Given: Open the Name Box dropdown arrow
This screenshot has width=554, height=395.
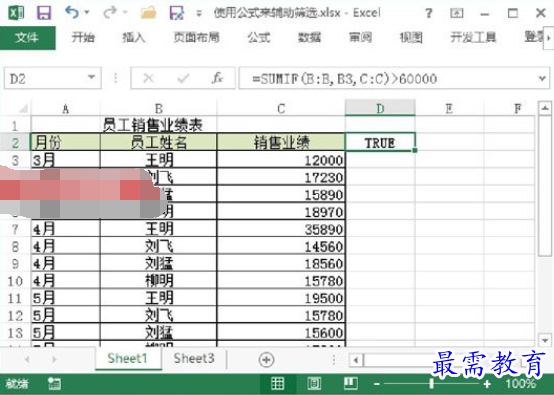Looking at the screenshot, I should (x=92, y=77).
